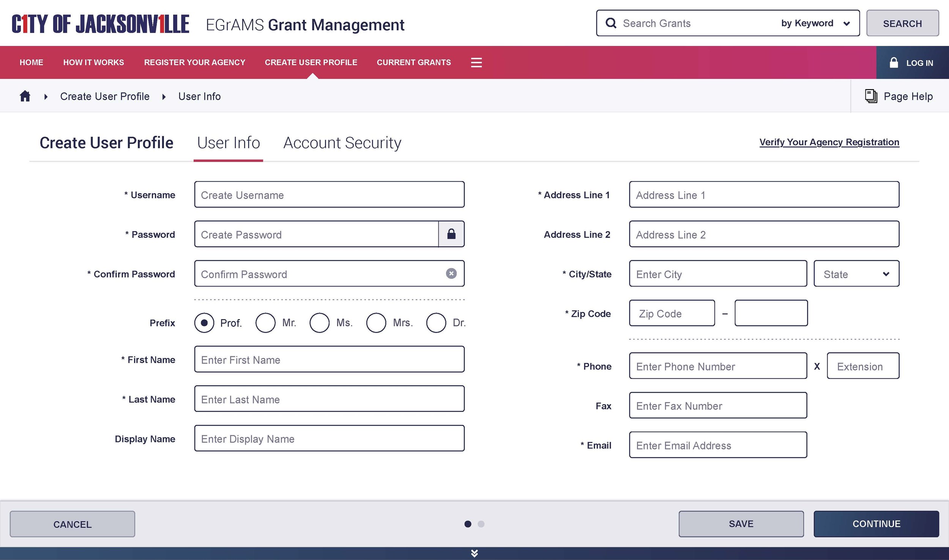This screenshot has width=949, height=560.
Task: Open Current Grants in navigation bar
Action: (413, 63)
